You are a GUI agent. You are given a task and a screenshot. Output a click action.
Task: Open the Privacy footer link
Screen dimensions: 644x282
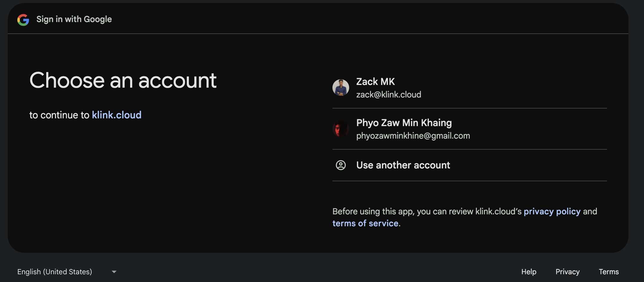pos(567,272)
